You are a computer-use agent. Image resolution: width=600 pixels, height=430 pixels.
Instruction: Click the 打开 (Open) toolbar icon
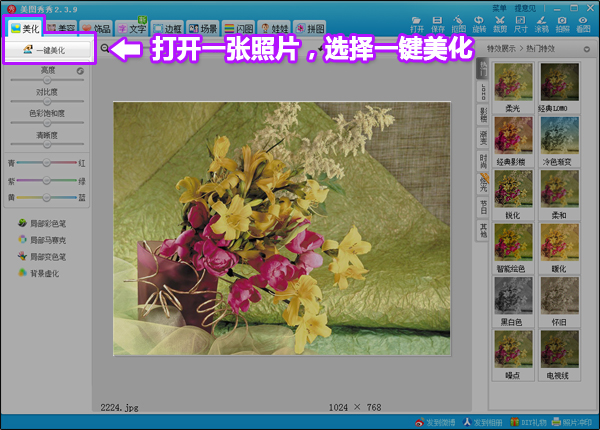coord(418,23)
